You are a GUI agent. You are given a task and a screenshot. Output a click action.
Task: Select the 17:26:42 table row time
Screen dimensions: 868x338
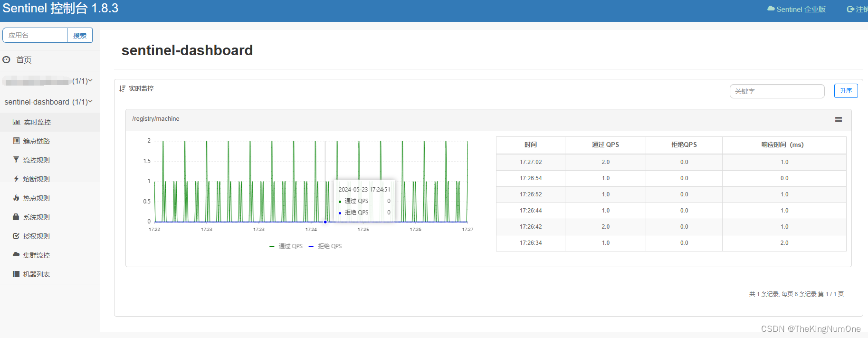[531, 227]
